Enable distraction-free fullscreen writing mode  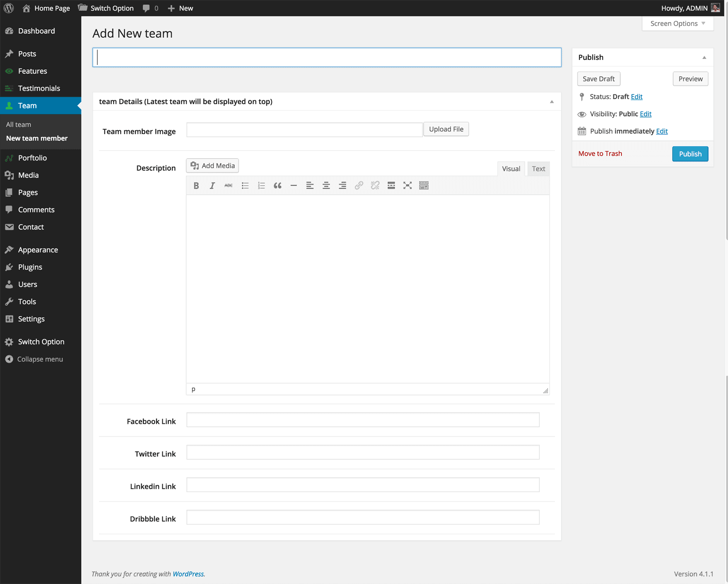(407, 186)
